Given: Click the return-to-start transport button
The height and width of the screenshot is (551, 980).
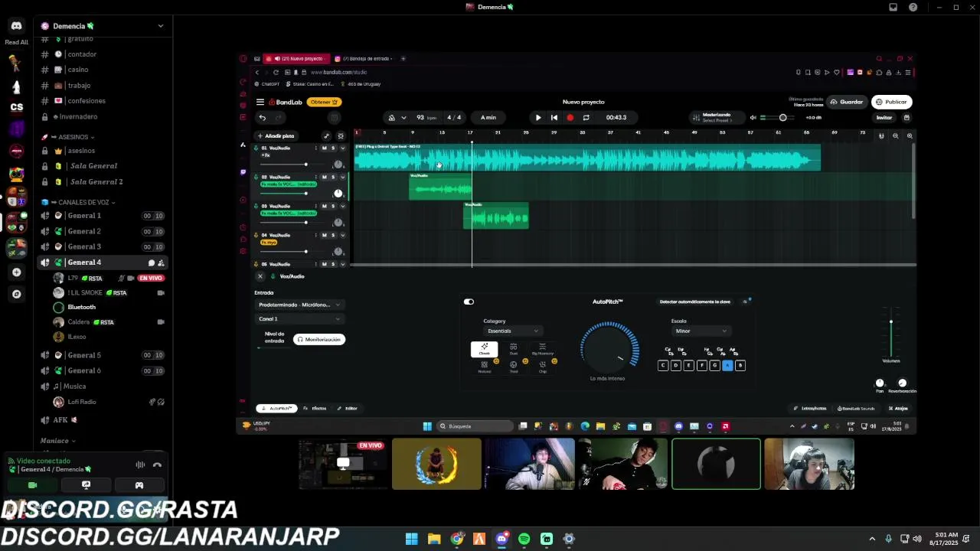Looking at the screenshot, I should click(x=554, y=118).
